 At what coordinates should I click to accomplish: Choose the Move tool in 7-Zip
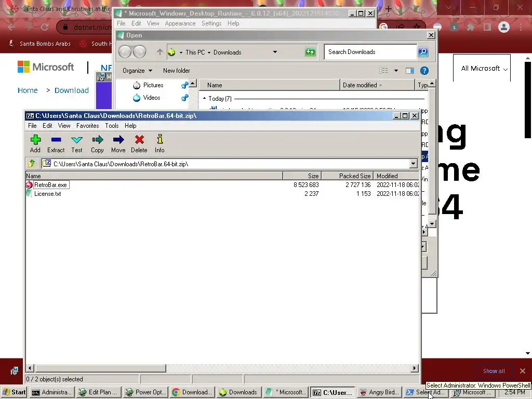coord(118,143)
